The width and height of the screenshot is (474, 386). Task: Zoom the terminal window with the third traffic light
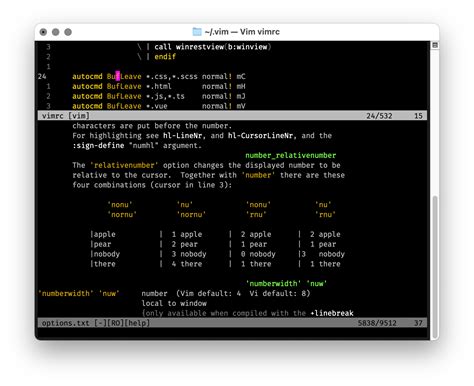68,32
